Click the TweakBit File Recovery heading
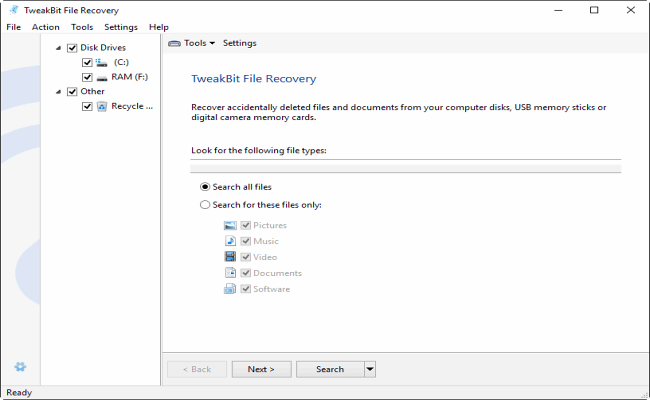This screenshot has width=650, height=400. click(x=254, y=79)
